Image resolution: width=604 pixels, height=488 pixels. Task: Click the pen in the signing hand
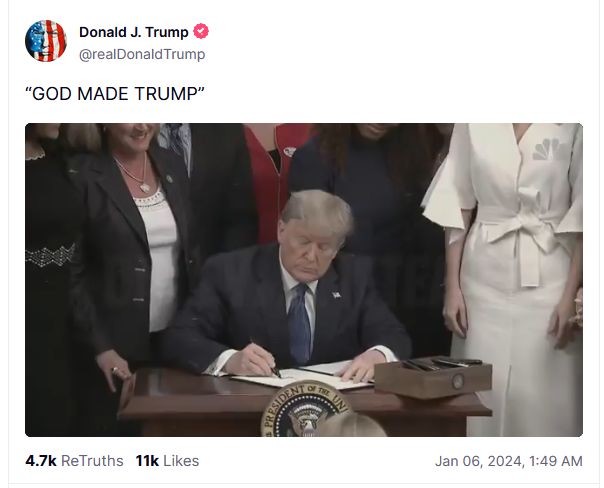click(267, 359)
